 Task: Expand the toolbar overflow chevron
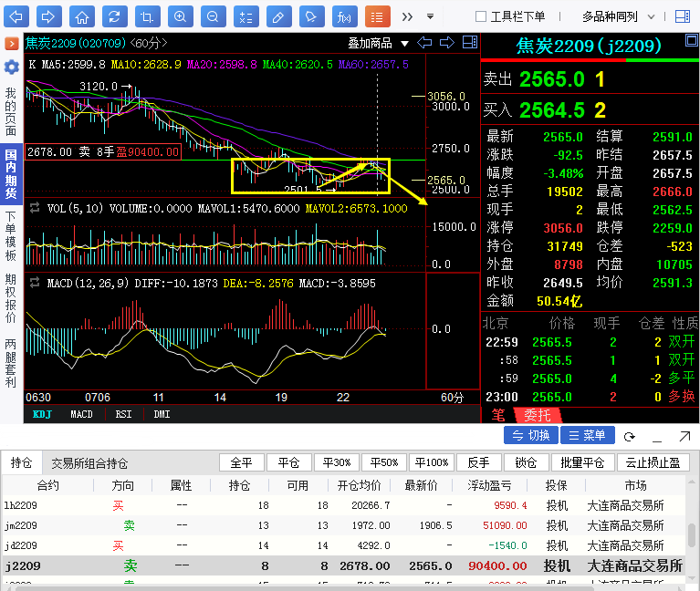(407, 16)
